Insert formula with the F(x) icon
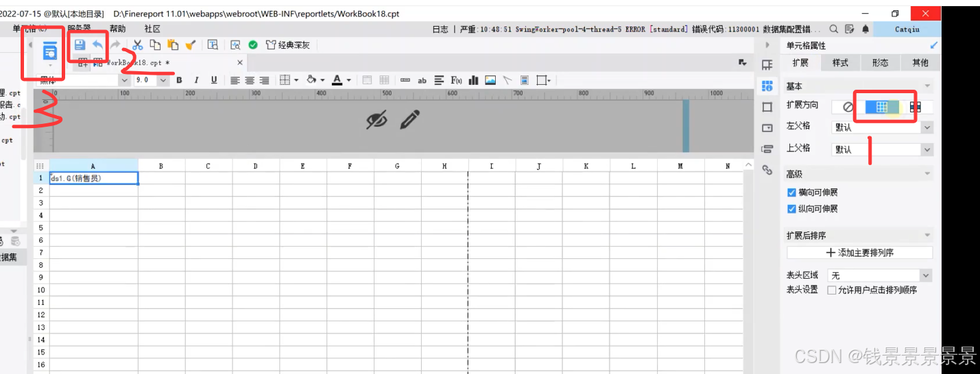The image size is (980, 374). coord(456,80)
